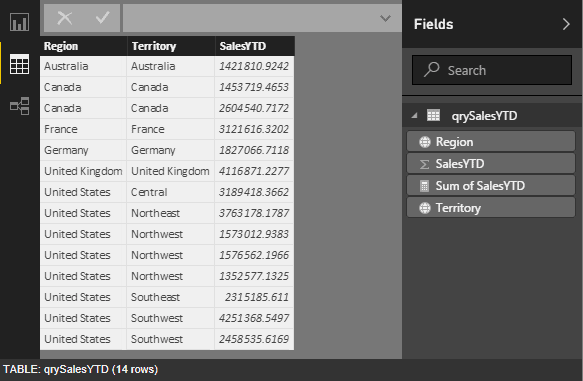This screenshot has width=583, height=381.
Task: Click the value 1421810.9242
Action: pos(254,66)
